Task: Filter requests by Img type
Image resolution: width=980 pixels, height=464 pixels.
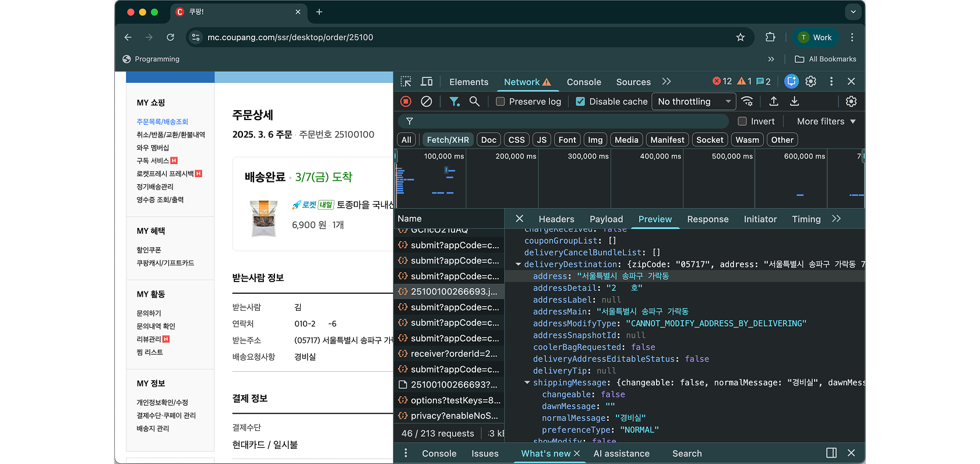Action: 595,140
